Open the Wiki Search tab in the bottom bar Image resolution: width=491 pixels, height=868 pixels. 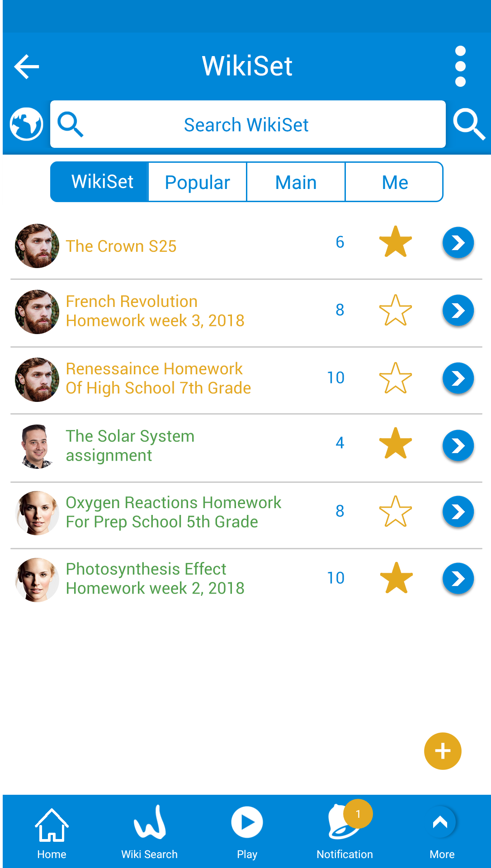[150, 832]
